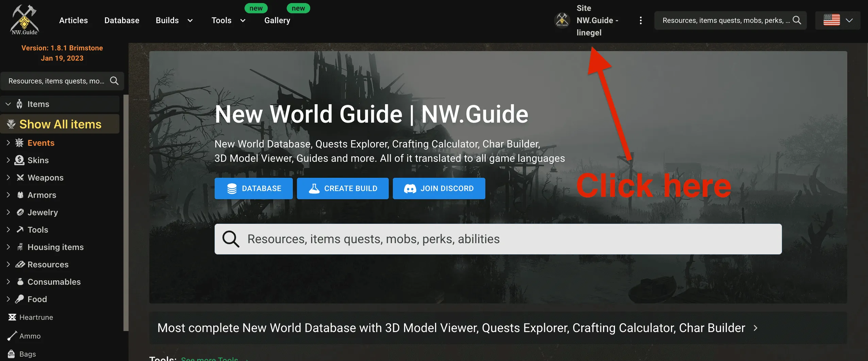The height and width of the screenshot is (361, 868).
Task: Click the NW.Guide logo in header
Action: tap(24, 20)
